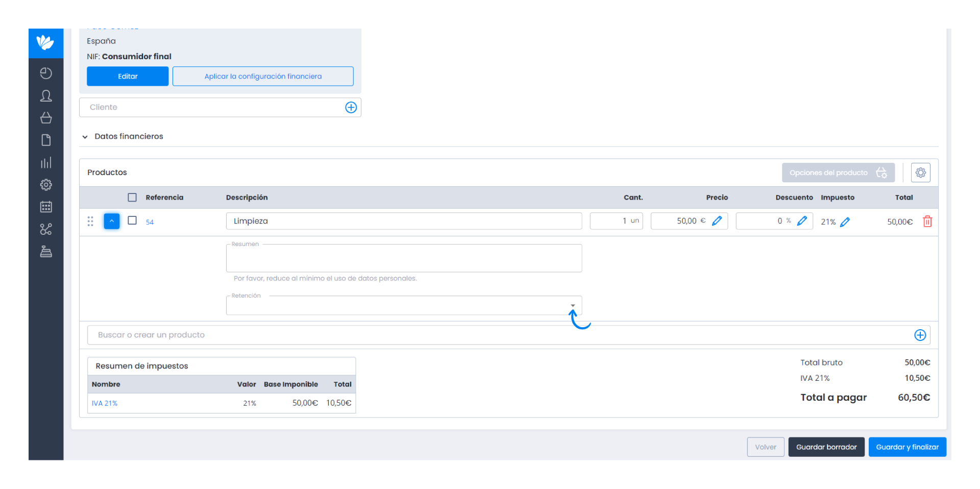Click the Editar button
The width and height of the screenshot is (980, 489).
[x=128, y=76]
